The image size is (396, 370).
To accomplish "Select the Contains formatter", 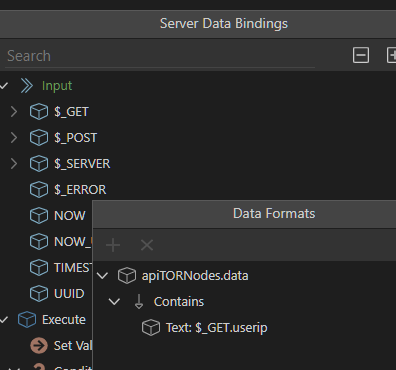I will point(179,302).
